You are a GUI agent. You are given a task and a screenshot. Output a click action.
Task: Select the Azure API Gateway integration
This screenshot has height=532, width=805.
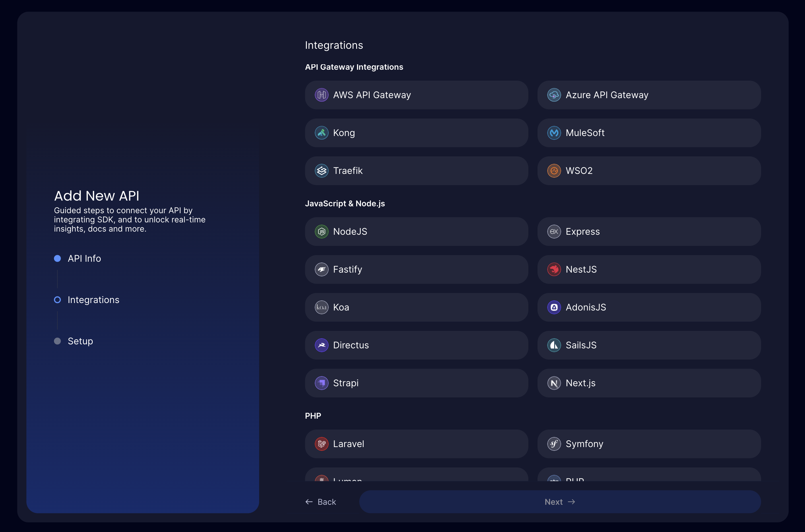pyautogui.click(x=649, y=95)
